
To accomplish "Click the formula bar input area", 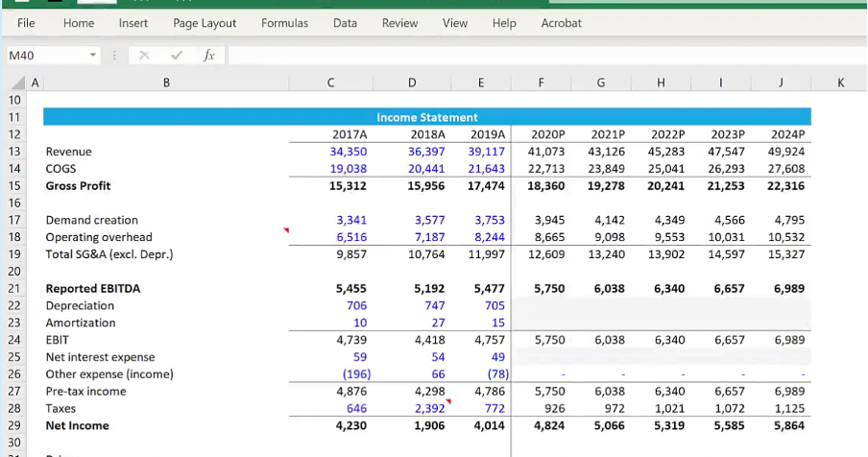I will 538,56.
